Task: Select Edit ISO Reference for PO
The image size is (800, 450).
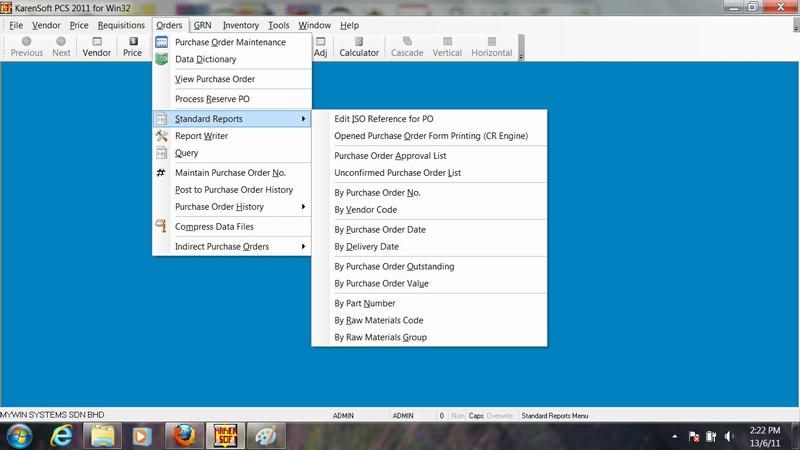Action: pyautogui.click(x=429, y=119)
